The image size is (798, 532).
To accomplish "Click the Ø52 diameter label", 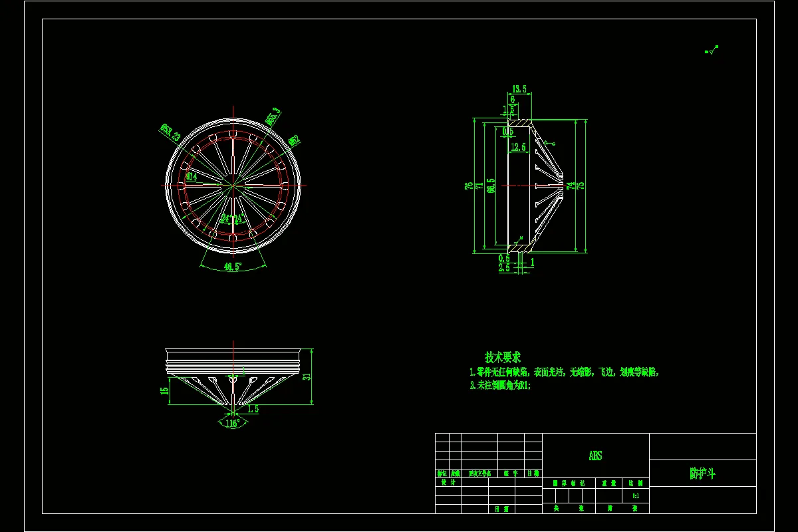I will [294, 140].
